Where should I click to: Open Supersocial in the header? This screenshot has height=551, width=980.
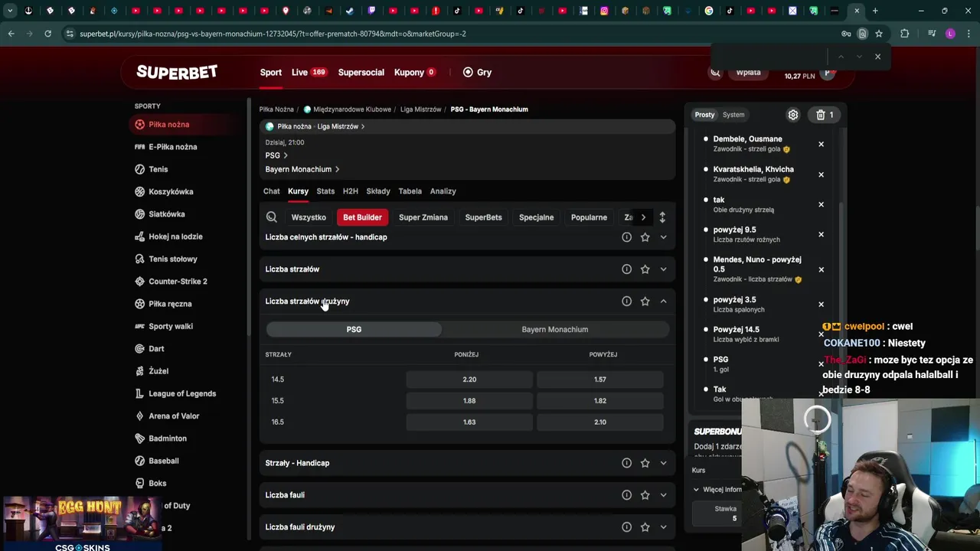[x=361, y=73]
